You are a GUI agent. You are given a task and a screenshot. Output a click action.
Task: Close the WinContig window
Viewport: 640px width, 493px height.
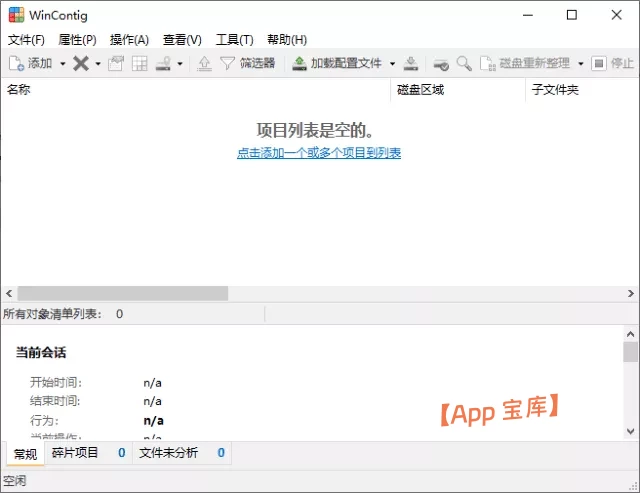616,15
